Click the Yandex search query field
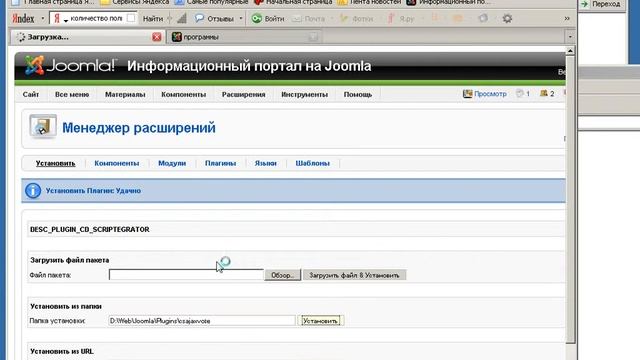The height and width of the screenshot is (360, 640). click(97, 18)
